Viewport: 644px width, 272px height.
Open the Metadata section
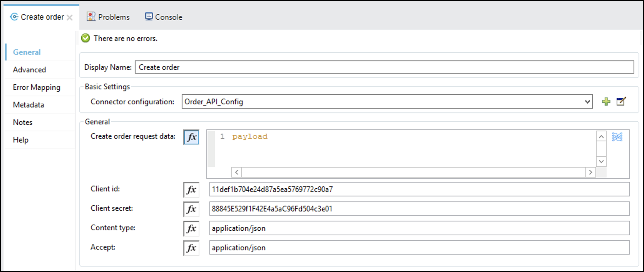coord(28,105)
